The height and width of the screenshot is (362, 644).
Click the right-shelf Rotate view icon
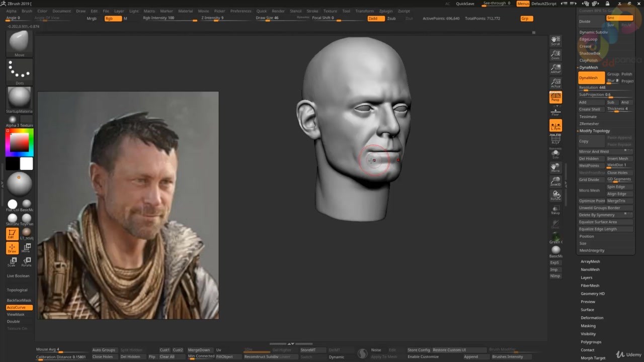pos(555,196)
